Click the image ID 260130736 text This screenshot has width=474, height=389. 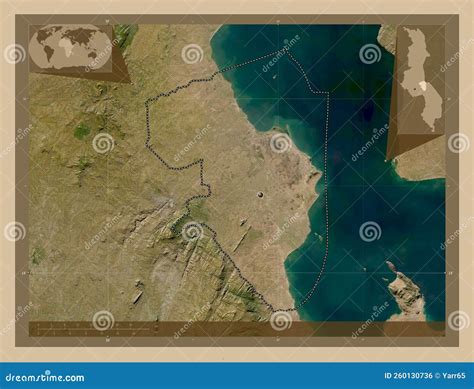[x=408, y=376]
